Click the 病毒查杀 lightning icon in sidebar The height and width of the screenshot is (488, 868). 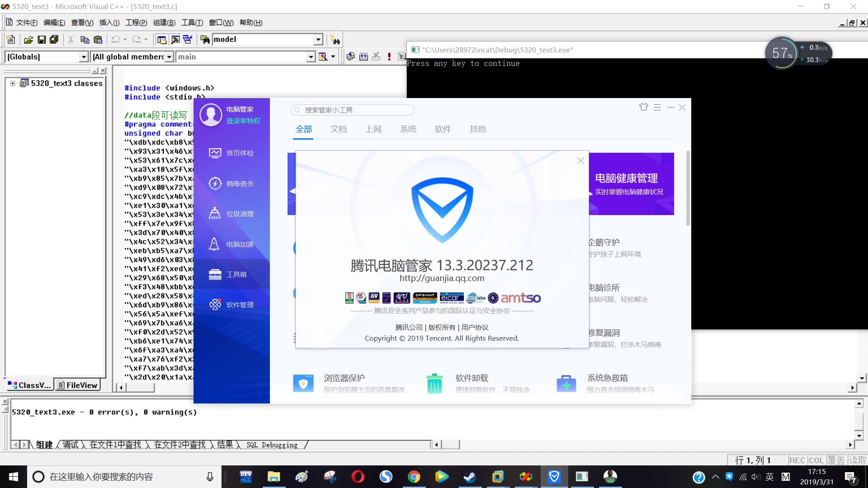point(215,183)
